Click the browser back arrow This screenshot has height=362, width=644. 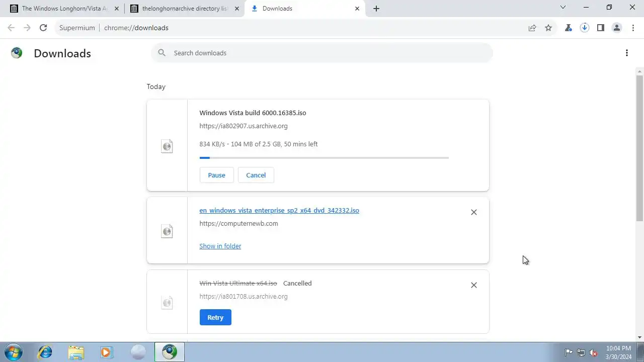[x=11, y=28]
